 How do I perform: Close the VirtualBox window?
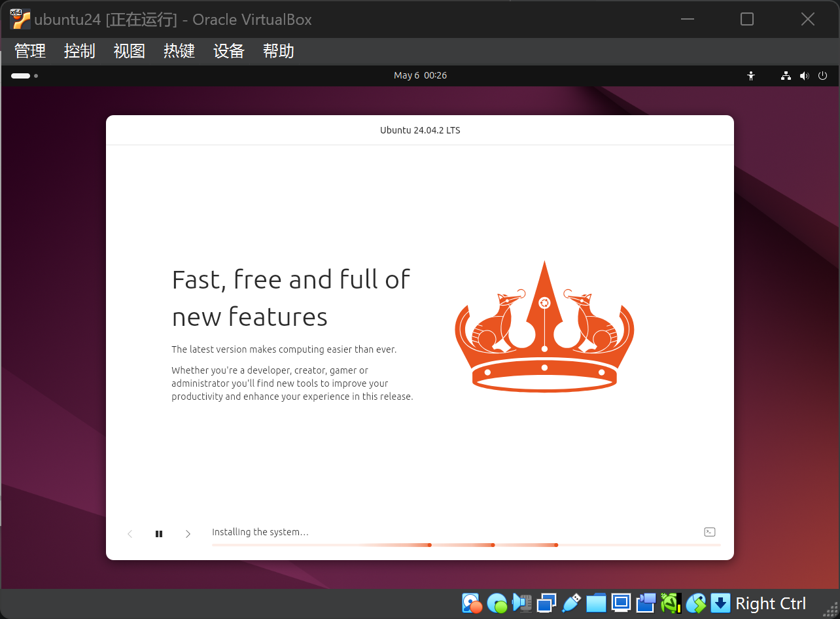coord(808,19)
